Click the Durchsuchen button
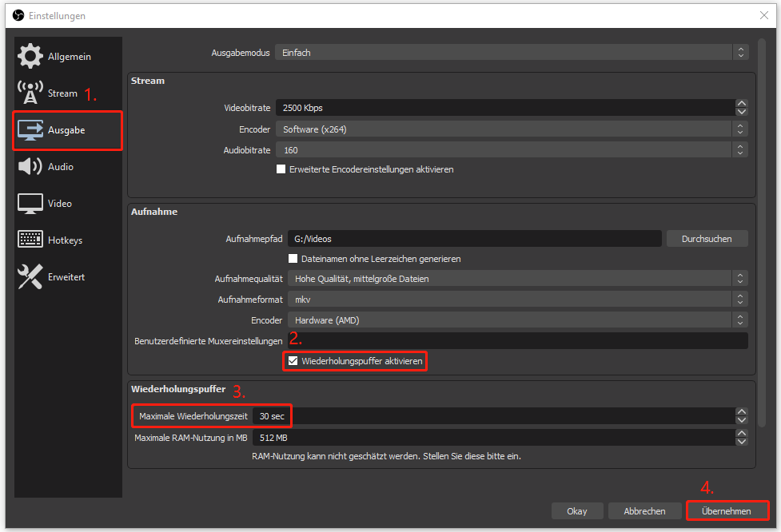 707,239
